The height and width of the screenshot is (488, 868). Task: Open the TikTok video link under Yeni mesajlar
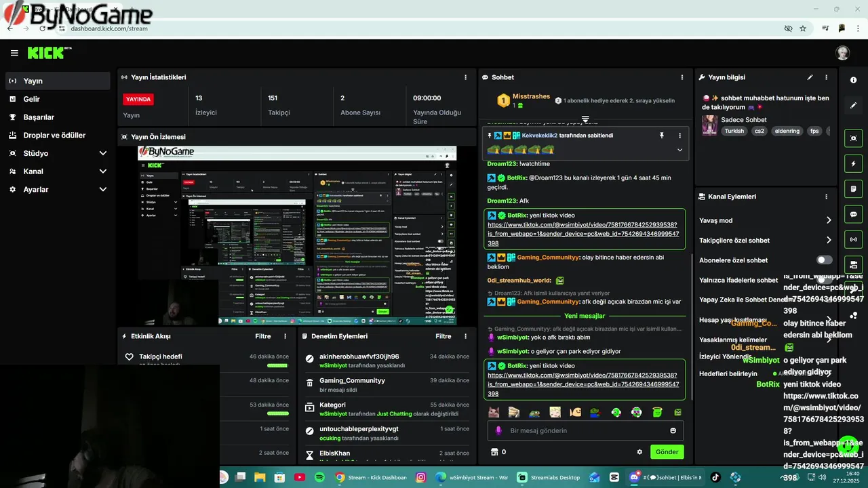click(x=583, y=384)
